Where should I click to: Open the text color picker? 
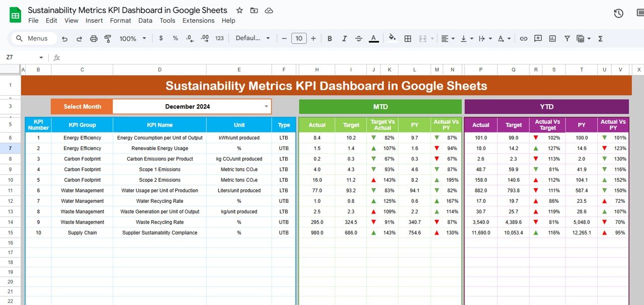pos(373,38)
